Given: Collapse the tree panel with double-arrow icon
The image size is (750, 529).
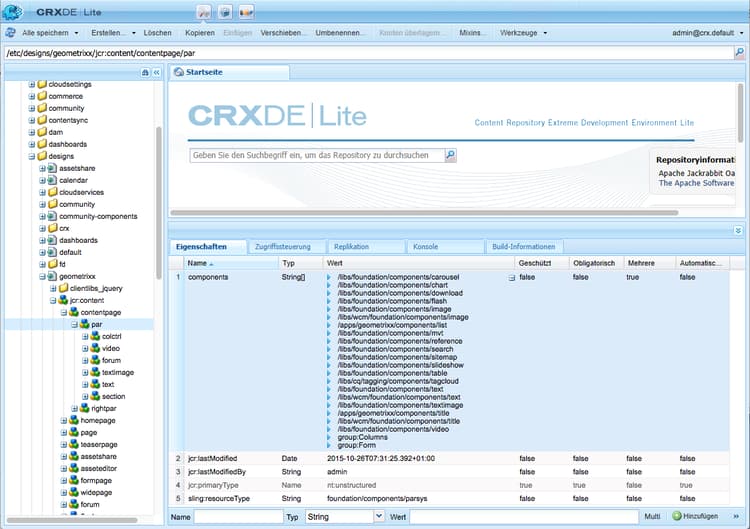Looking at the screenshot, I should click(156, 72).
